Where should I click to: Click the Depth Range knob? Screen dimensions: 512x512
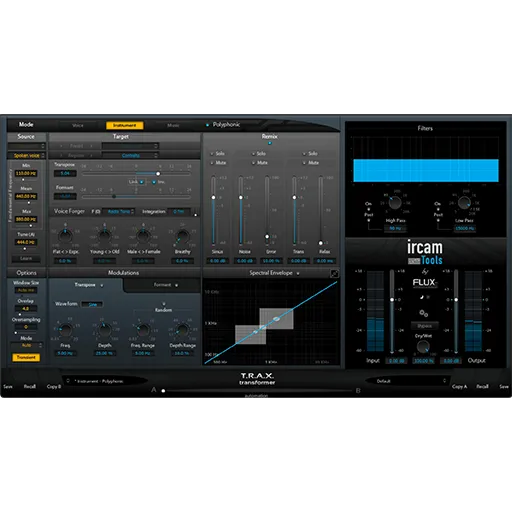(x=183, y=330)
